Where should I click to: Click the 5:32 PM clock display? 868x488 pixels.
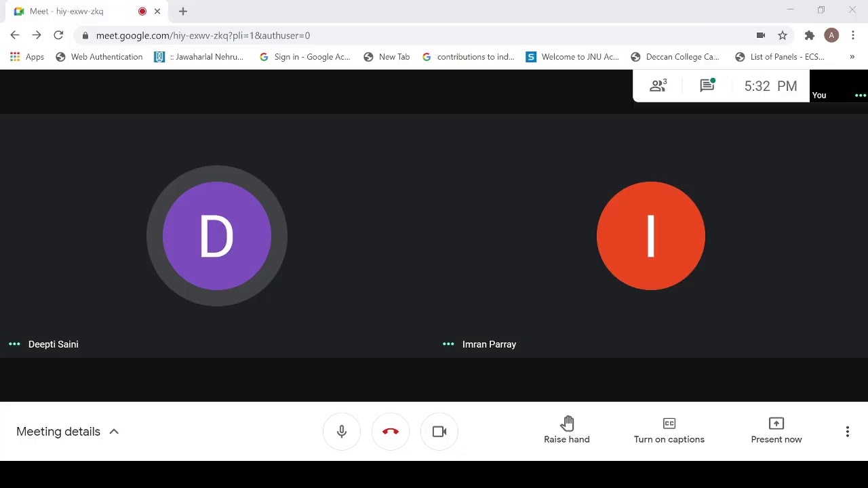pos(770,86)
